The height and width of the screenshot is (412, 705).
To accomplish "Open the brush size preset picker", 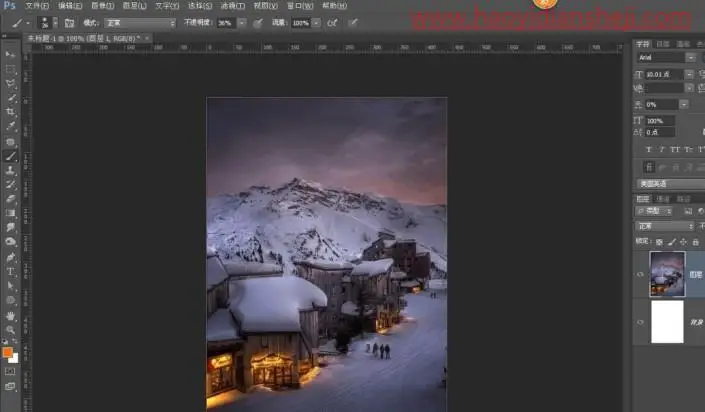I will (55, 23).
